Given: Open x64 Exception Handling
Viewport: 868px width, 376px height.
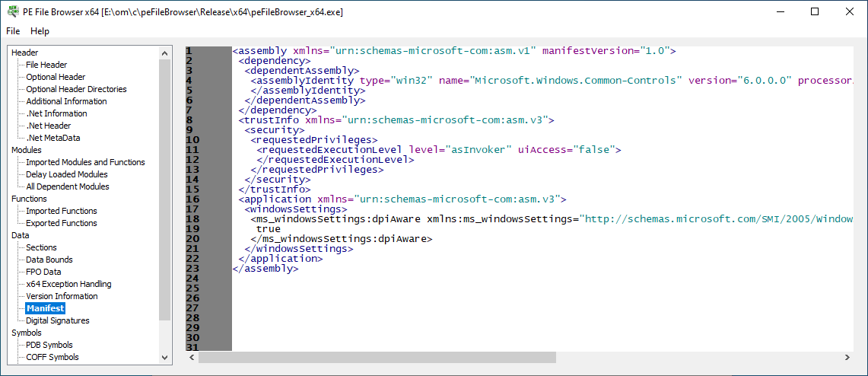Looking at the screenshot, I should 68,284.
